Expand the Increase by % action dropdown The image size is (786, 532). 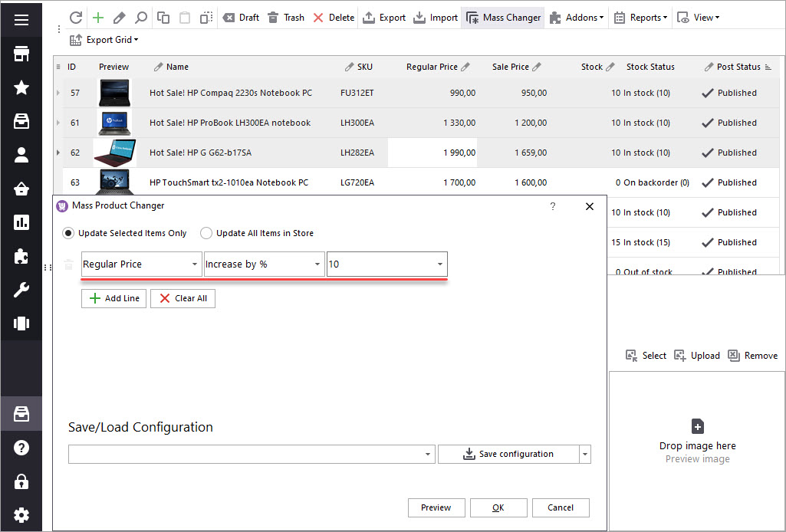pos(317,264)
